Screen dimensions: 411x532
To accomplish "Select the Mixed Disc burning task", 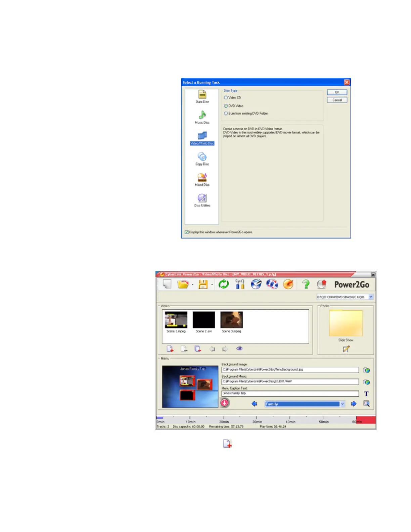I will pos(202,180).
